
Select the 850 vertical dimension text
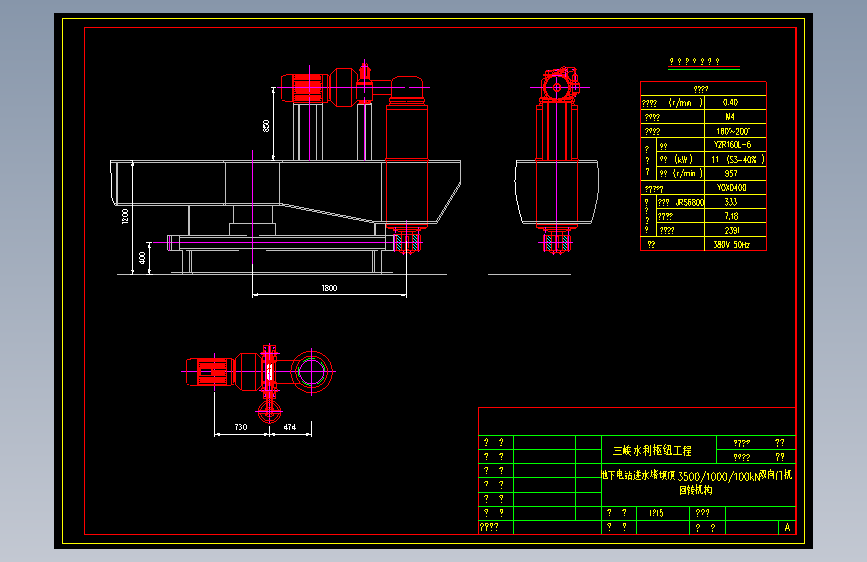pyautogui.click(x=266, y=126)
